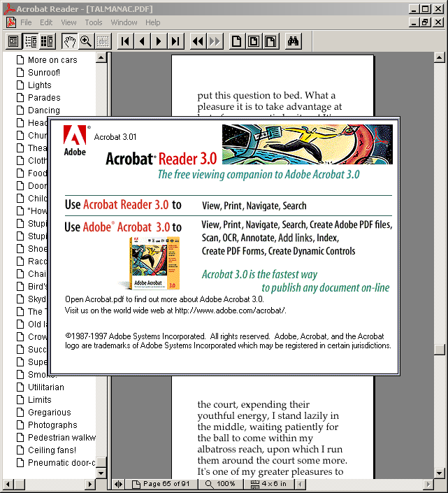Open the 100% zoom popup in status bar

point(221,484)
